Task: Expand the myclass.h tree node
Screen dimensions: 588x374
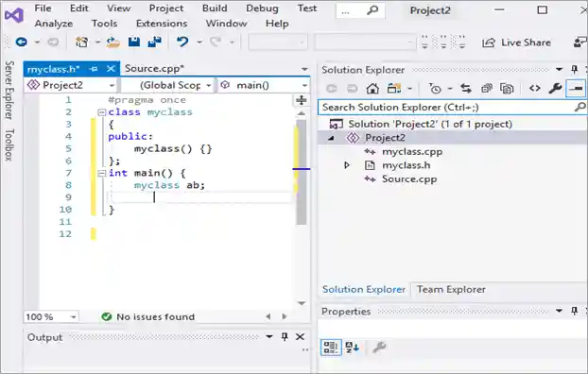Action: [347, 165]
